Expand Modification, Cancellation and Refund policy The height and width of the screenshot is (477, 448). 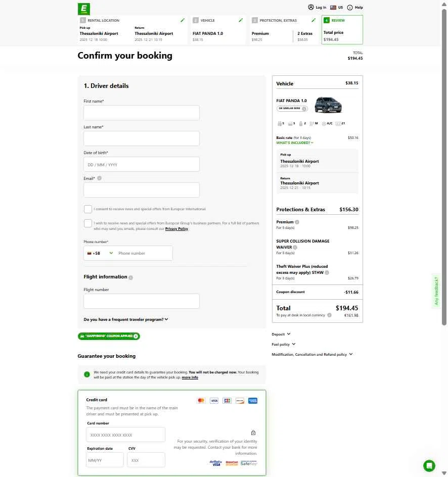(312, 354)
